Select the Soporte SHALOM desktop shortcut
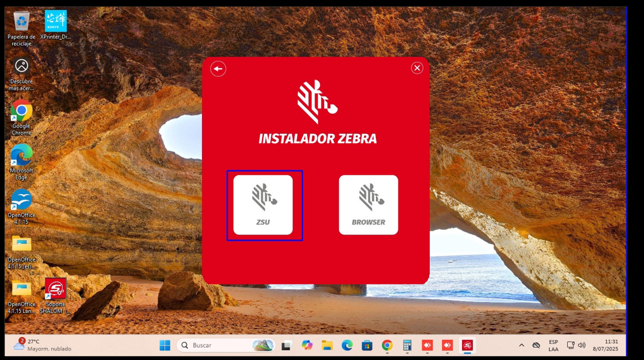This screenshot has width=644, height=360. coord(55,291)
